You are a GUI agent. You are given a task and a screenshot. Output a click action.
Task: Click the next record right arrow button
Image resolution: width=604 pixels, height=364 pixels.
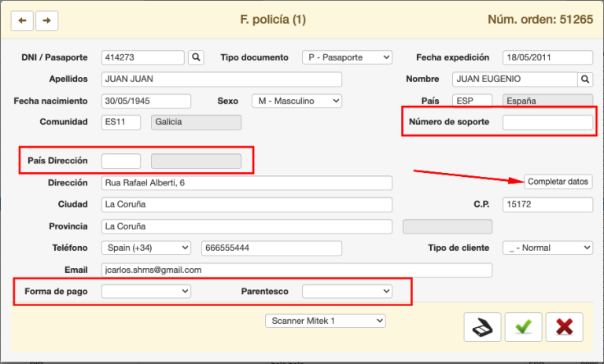(47, 20)
